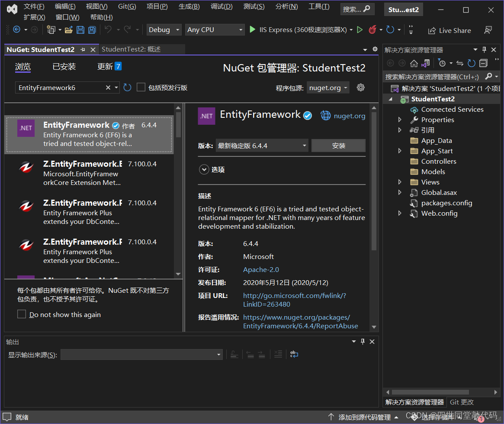Image resolution: width=504 pixels, height=424 pixels.
Task: Click Collapse All icon in Solution Explorer
Action: 483,63
